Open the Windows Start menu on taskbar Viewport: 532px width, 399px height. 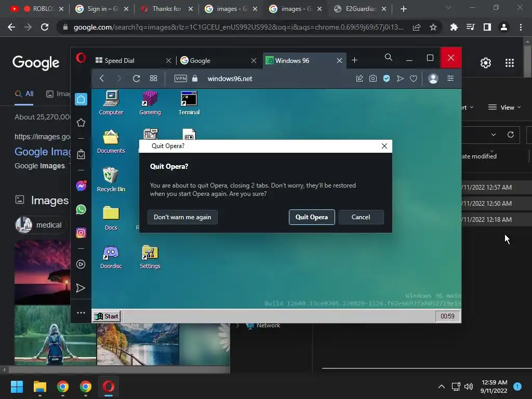(x=17, y=387)
